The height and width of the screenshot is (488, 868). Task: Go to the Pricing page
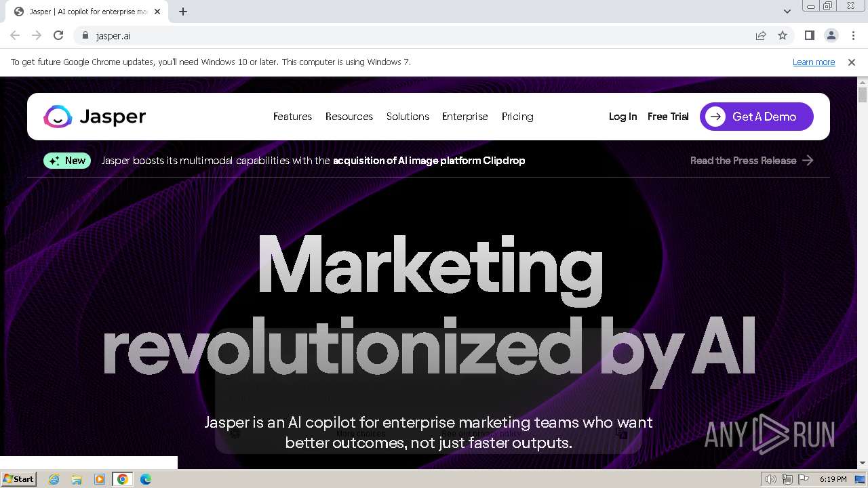click(x=517, y=117)
